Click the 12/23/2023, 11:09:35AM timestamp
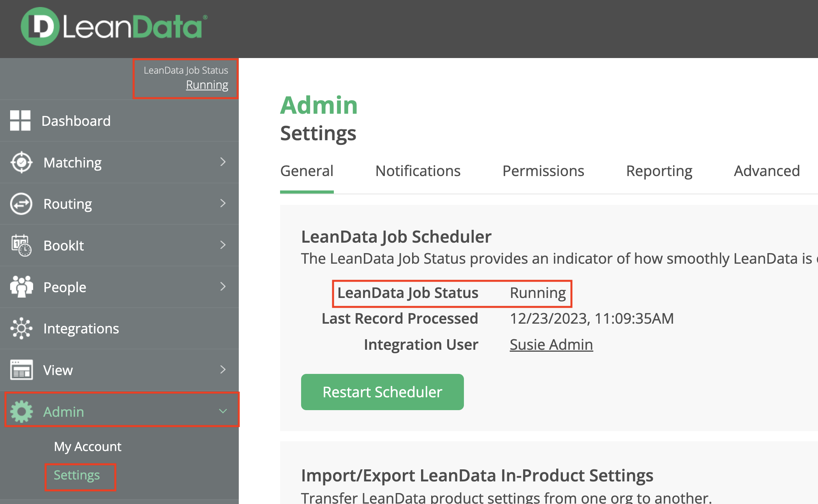Viewport: 818px width, 504px height. [592, 319]
